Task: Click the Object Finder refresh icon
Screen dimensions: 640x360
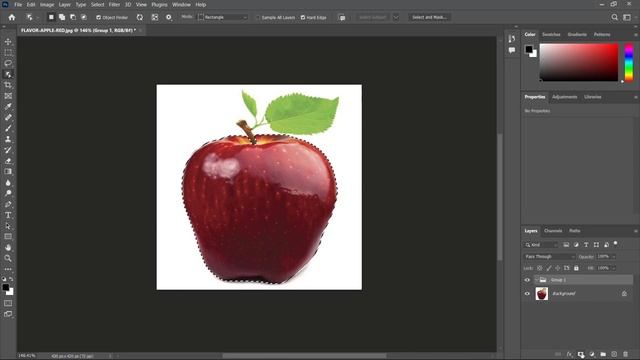Action: click(140, 17)
